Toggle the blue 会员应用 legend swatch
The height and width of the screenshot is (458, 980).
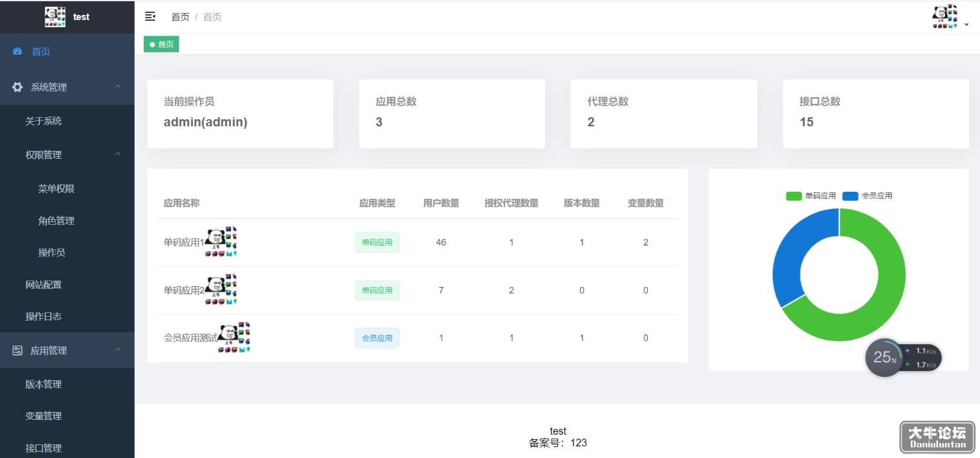850,196
